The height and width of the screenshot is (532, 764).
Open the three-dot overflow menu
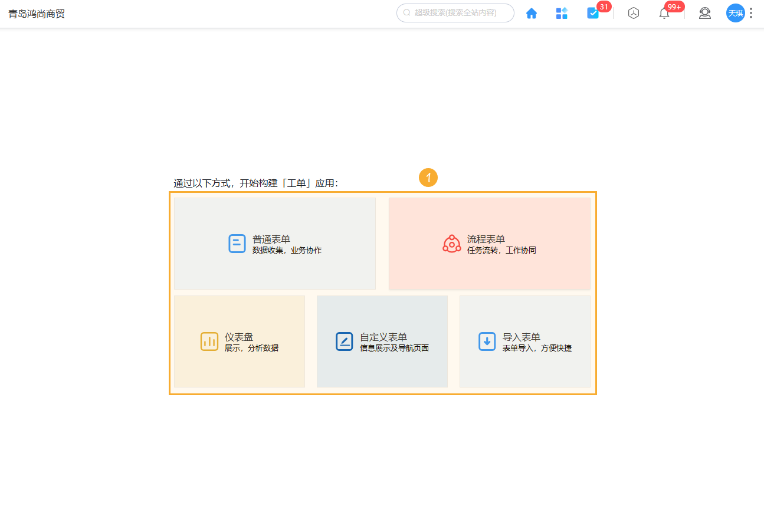tap(750, 13)
